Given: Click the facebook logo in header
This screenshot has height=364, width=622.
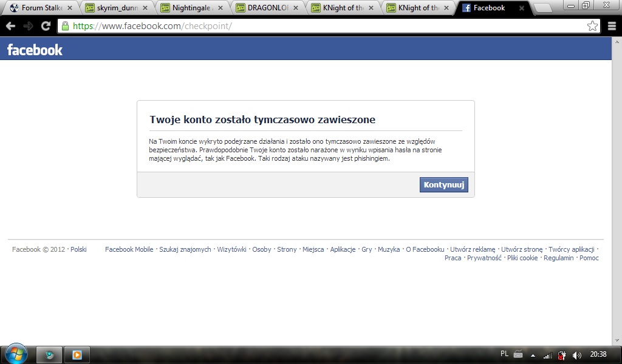Looking at the screenshot, I should [35, 50].
